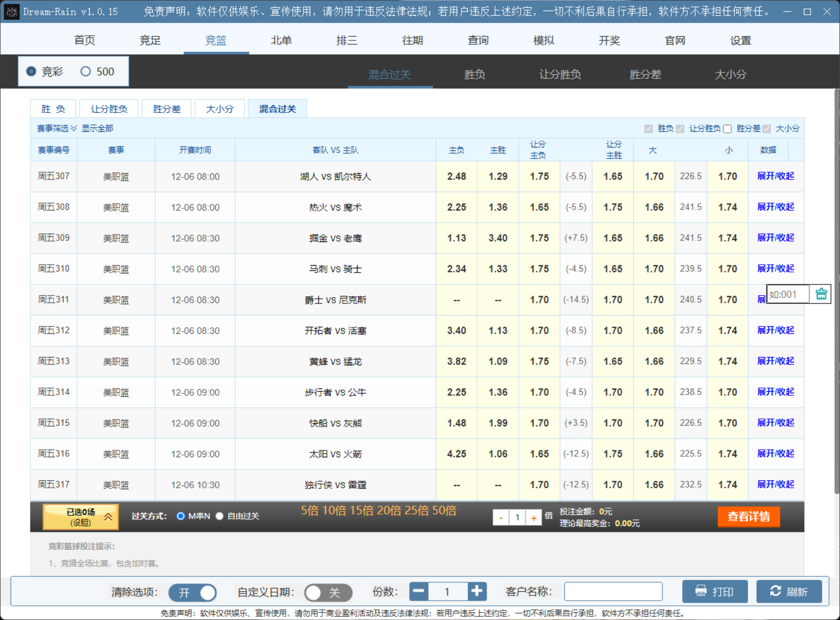
Task: Click the orange 查看详情 button
Action: (748, 517)
